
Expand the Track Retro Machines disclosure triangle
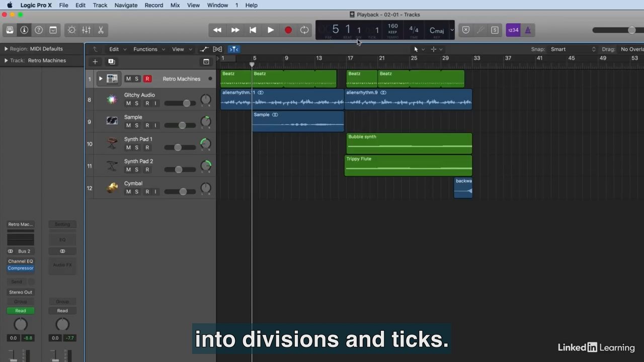6,60
